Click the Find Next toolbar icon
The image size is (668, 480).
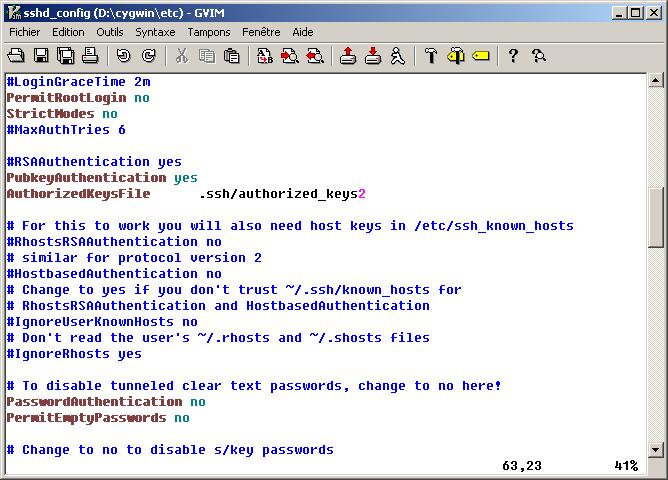tap(290, 56)
